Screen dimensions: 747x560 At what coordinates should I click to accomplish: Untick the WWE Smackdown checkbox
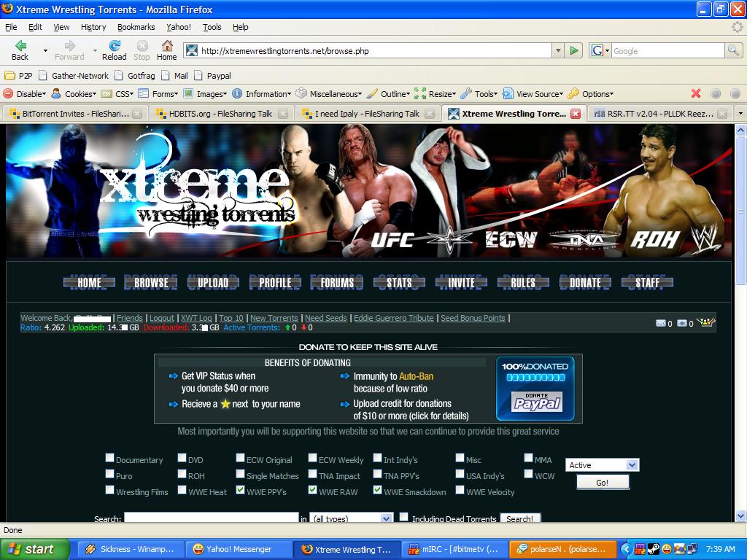point(377,489)
